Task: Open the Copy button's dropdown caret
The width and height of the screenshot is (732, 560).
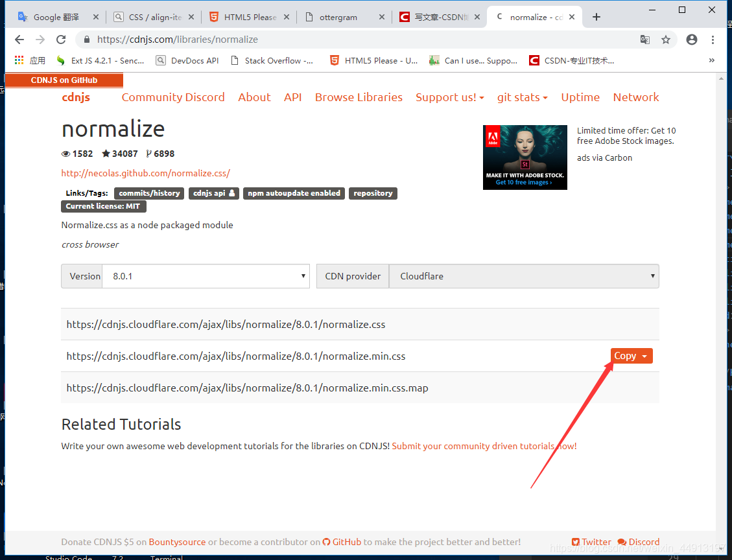Action: point(644,356)
